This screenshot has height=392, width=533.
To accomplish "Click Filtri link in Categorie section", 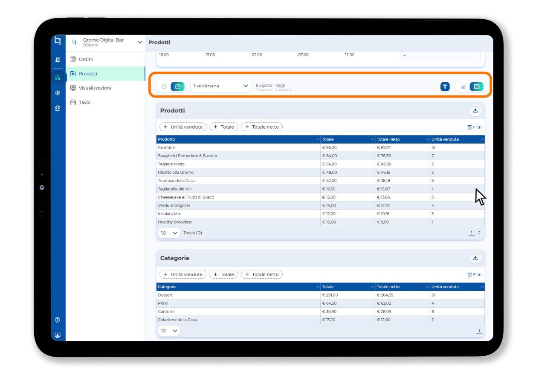I will [x=474, y=275].
